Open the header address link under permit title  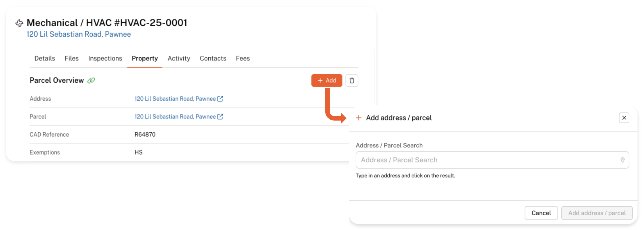(x=79, y=34)
